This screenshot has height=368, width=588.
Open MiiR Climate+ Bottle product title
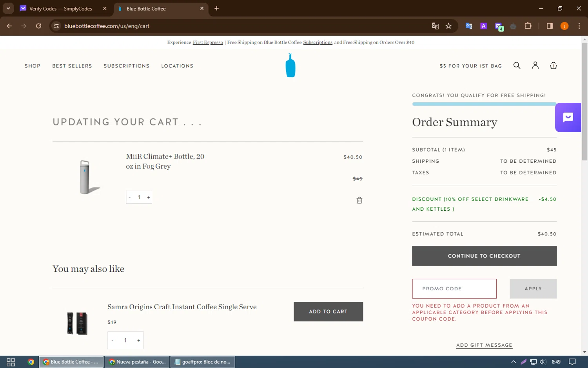point(165,161)
